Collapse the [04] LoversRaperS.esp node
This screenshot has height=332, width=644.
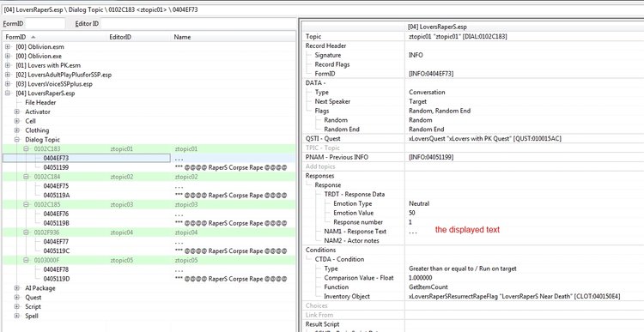pyautogui.click(x=8, y=94)
